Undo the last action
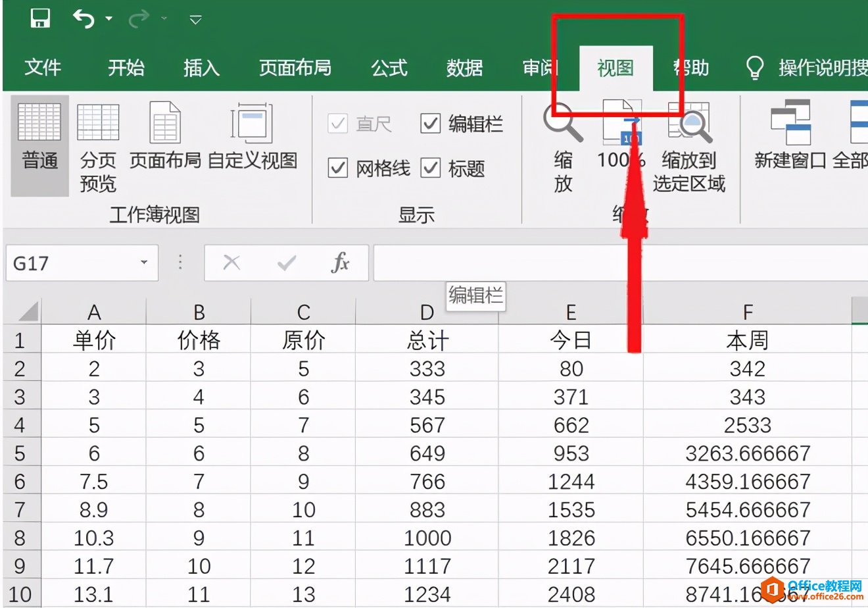 [84, 19]
